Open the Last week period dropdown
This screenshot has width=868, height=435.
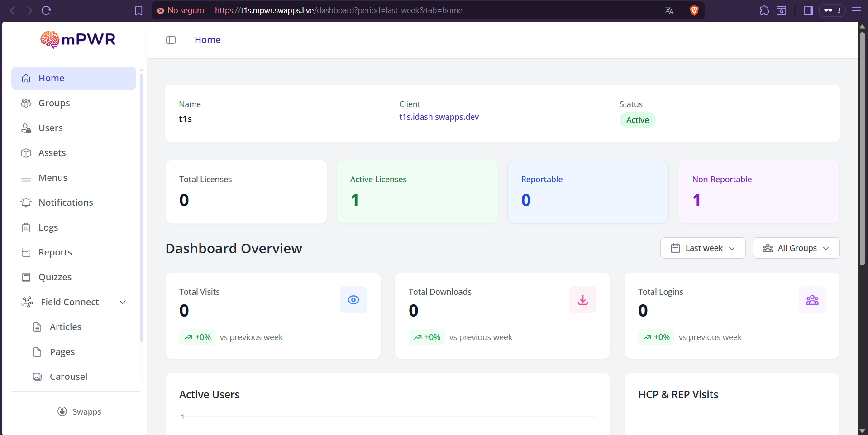[x=702, y=248]
